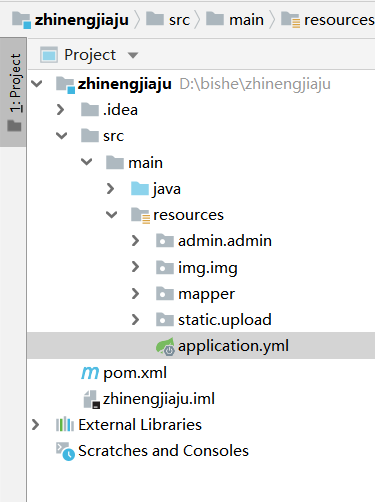Viewport: 375px width, 502px height.
Task: Select the zhinengjiaju module folder icon in tree
Action: pyautogui.click(x=65, y=85)
